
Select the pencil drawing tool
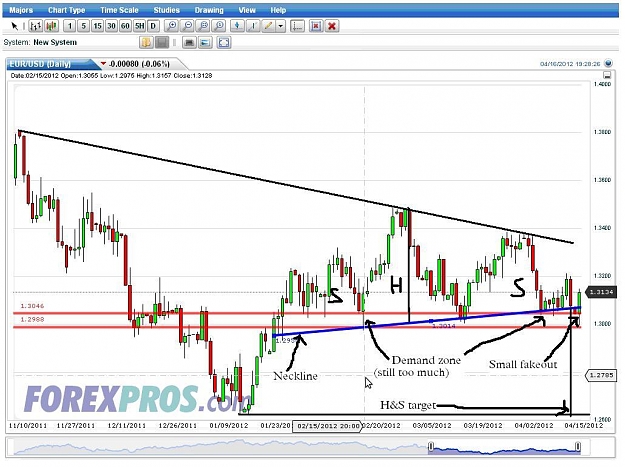(268, 26)
